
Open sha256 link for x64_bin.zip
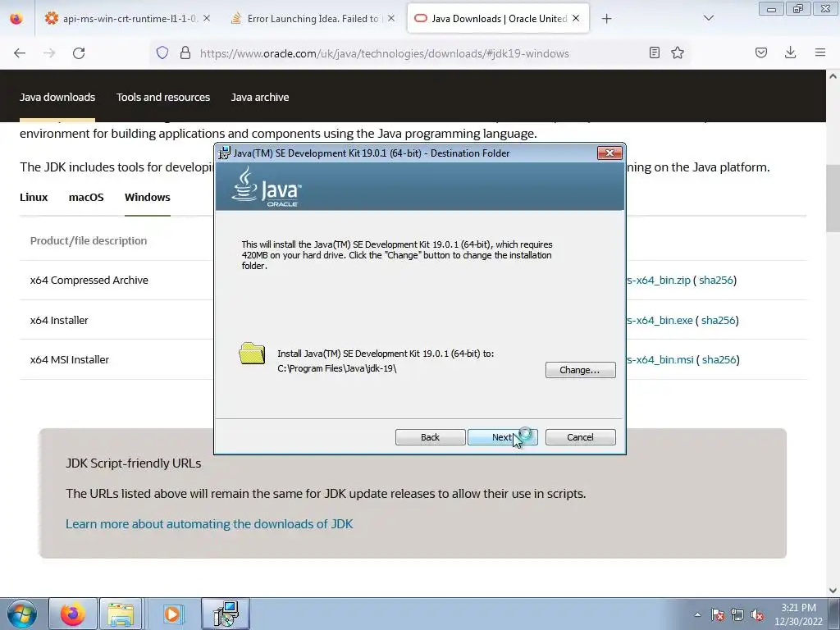[x=715, y=281]
